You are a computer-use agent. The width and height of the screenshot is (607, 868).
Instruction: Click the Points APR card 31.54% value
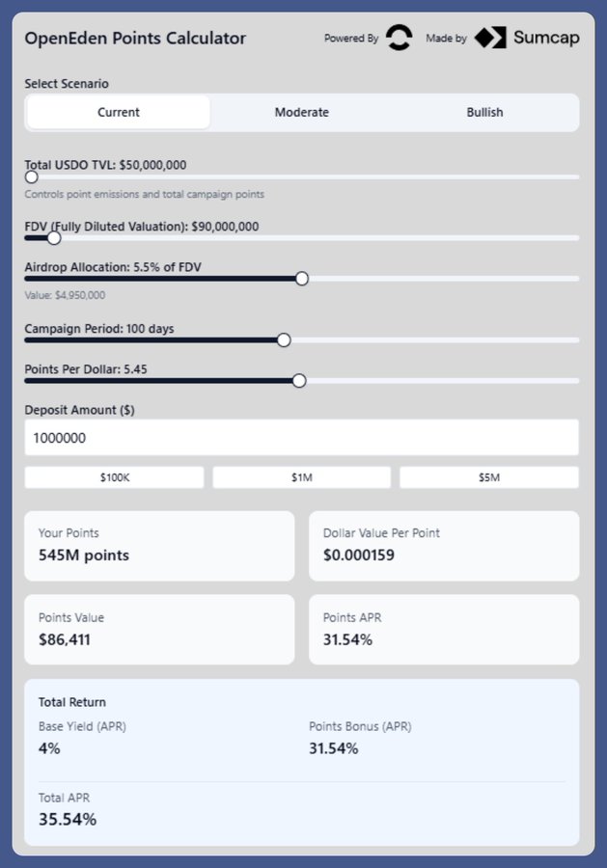pos(347,640)
